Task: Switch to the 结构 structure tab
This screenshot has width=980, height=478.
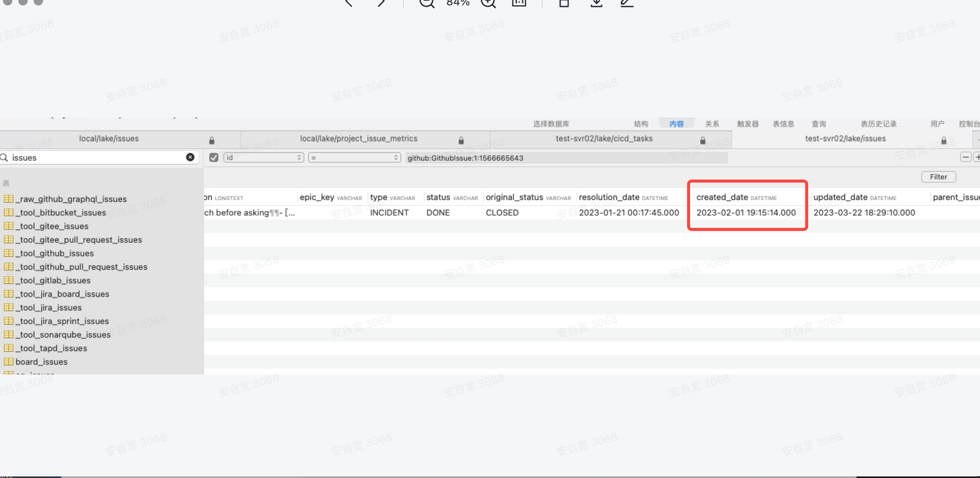Action: (x=641, y=124)
